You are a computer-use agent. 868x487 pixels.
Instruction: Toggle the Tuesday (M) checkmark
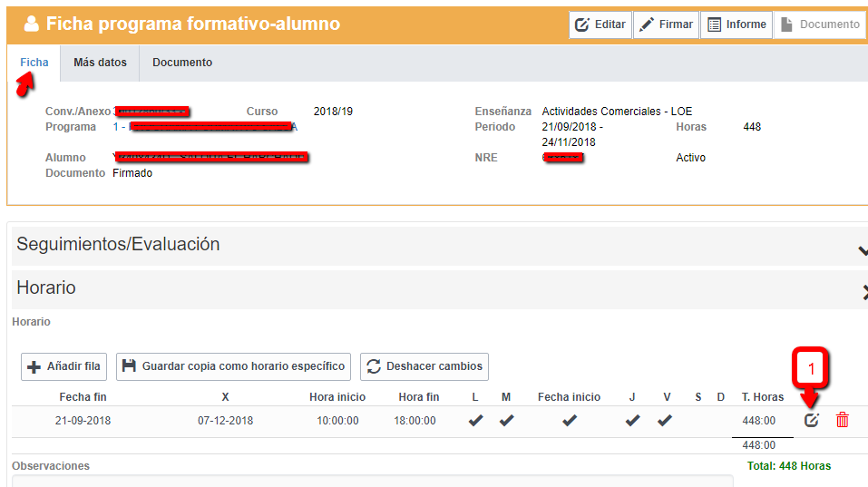(x=506, y=421)
